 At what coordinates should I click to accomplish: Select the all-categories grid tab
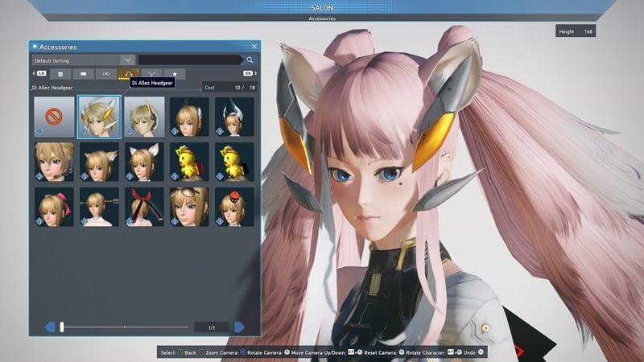(x=60, y=74)
